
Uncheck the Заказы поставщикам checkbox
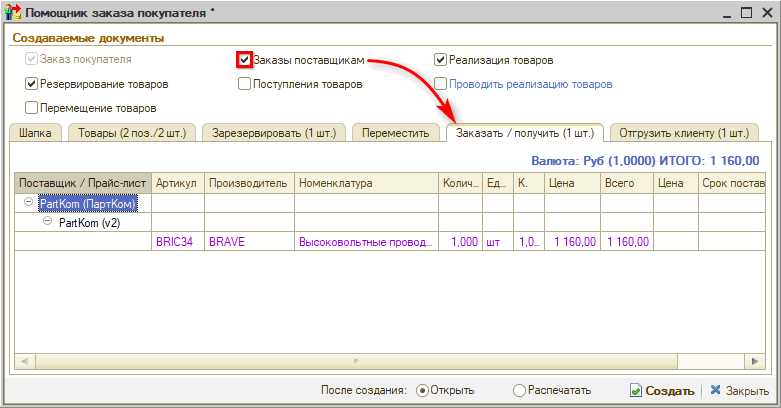point(244,60)
